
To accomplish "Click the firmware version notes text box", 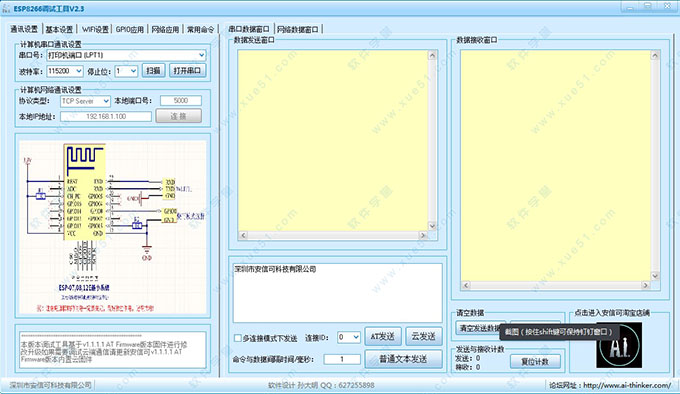I will click(112, 350).
